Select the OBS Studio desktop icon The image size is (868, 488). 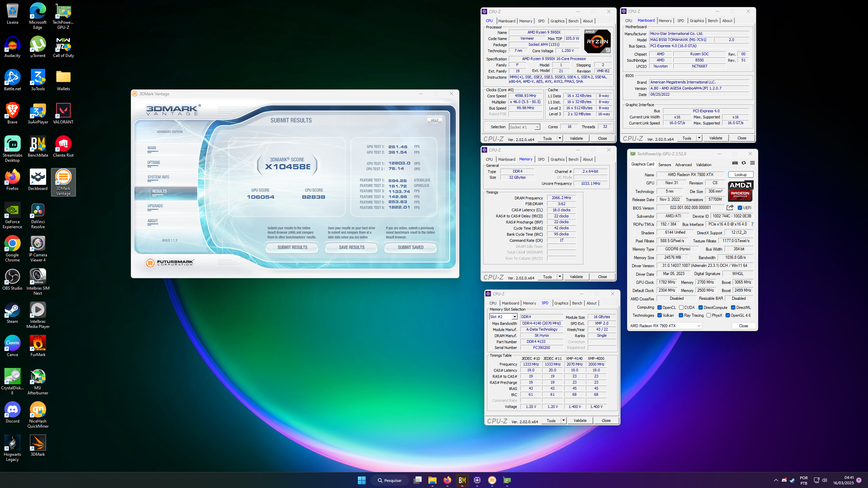click(x=13, y=280)
